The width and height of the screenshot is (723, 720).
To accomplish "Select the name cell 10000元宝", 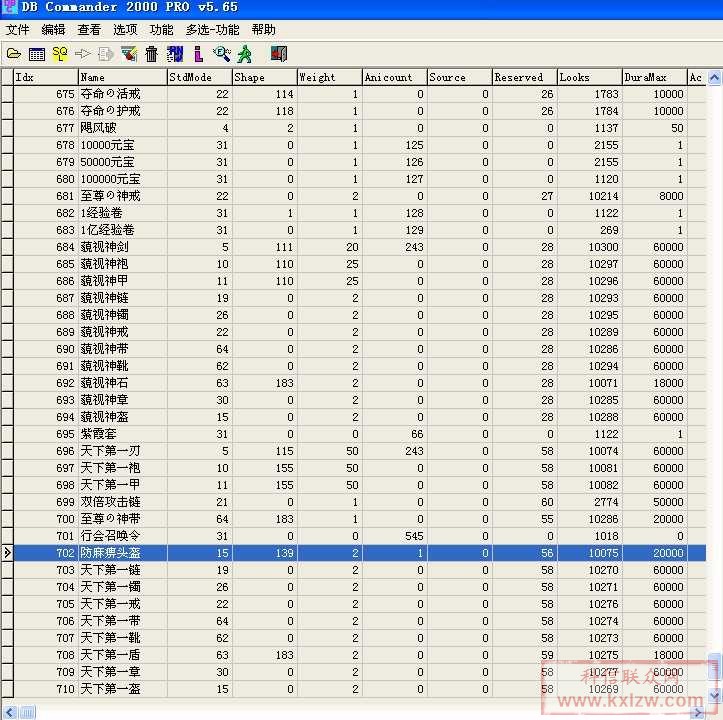I will point(122,145).
